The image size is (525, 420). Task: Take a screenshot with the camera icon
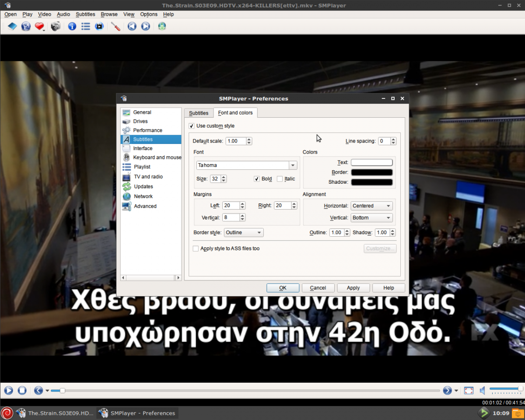56,26
